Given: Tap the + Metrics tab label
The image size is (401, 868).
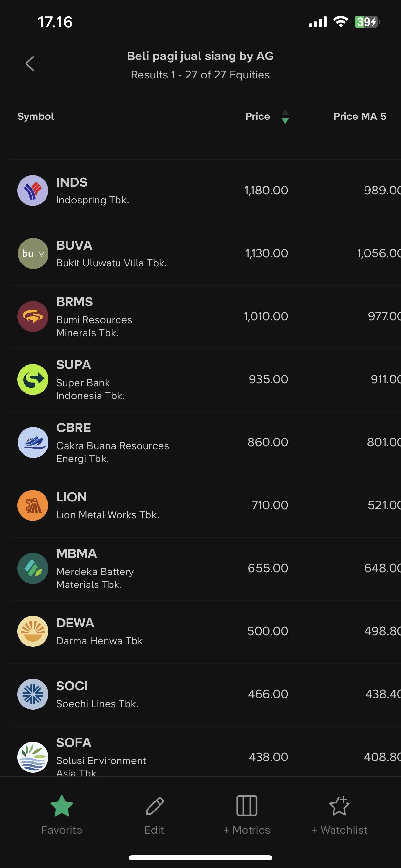Looking at the screenshot, I should pos(247,830).
